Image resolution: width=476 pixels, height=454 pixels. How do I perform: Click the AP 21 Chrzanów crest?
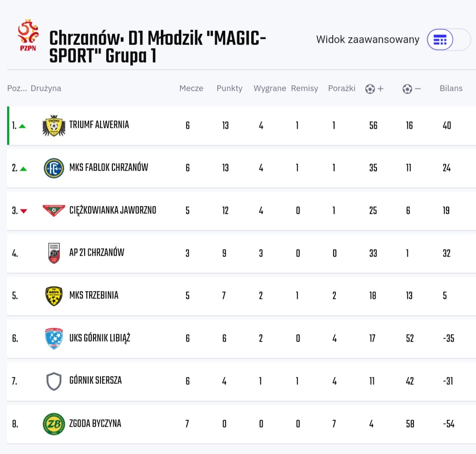54,253
